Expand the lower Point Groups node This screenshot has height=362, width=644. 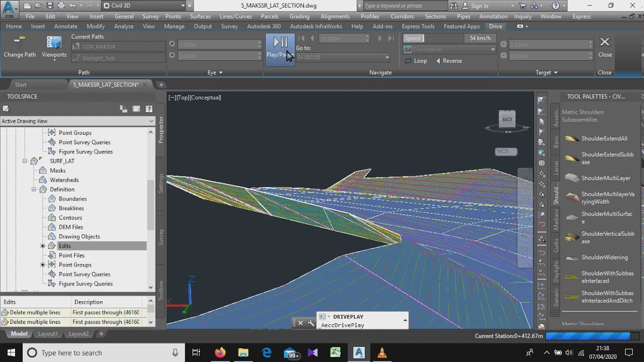(43, 265)
